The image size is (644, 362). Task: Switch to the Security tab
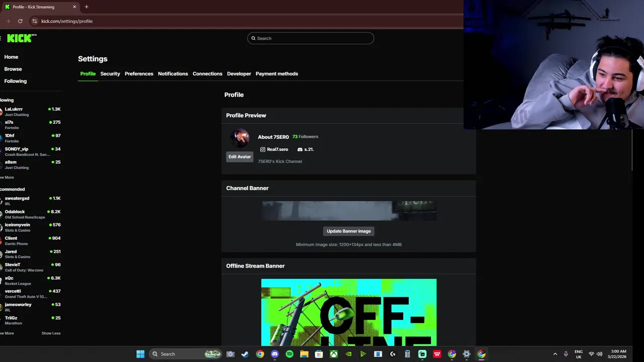[110, 74]
